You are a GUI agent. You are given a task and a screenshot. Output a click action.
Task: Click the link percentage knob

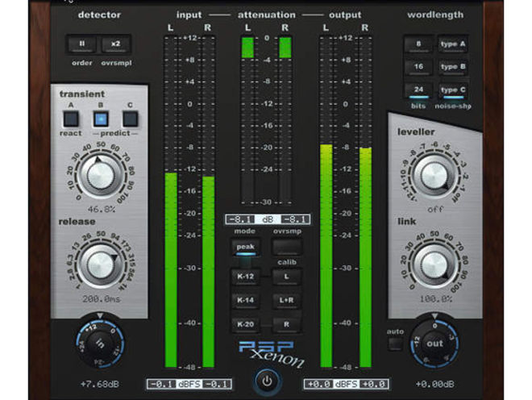click(x=434, y=265)
